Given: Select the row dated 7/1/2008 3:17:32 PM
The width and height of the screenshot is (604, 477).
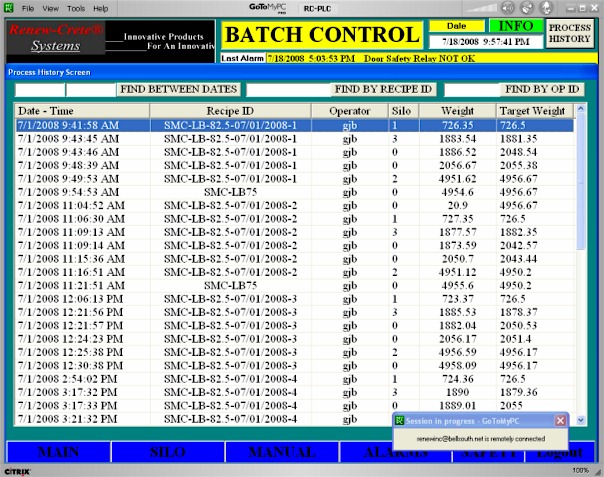Looking at the screenshot, I should click(x=295, y=392).
